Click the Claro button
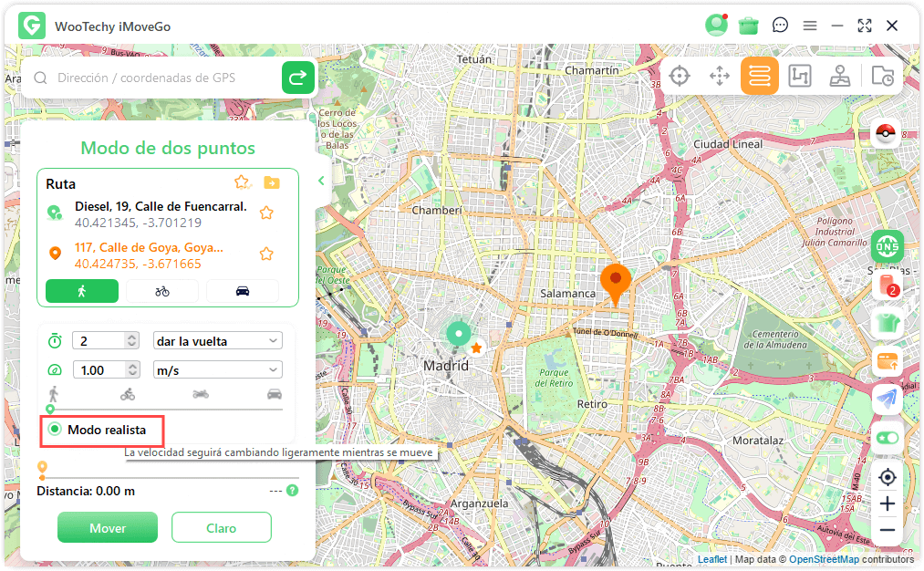924x571 pixels. (221, 528)
